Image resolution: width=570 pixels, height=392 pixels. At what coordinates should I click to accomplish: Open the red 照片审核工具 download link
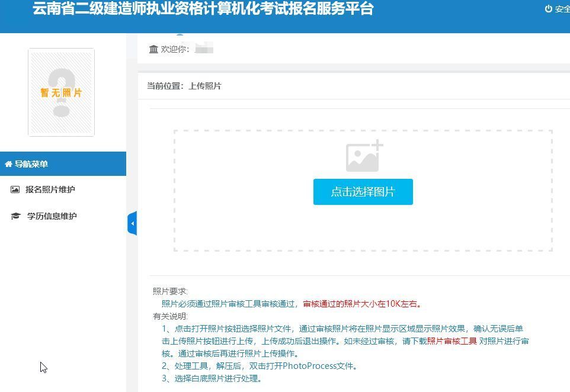click(x=452, y=340)
